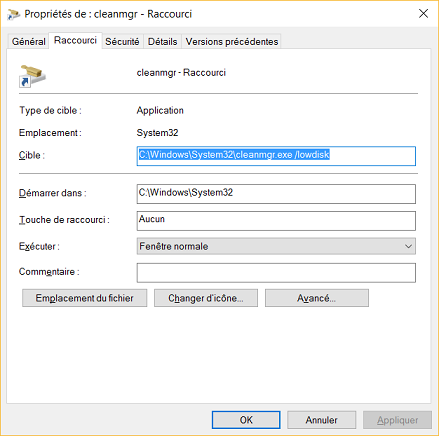Click the Commentaire text field

point(276,273)
